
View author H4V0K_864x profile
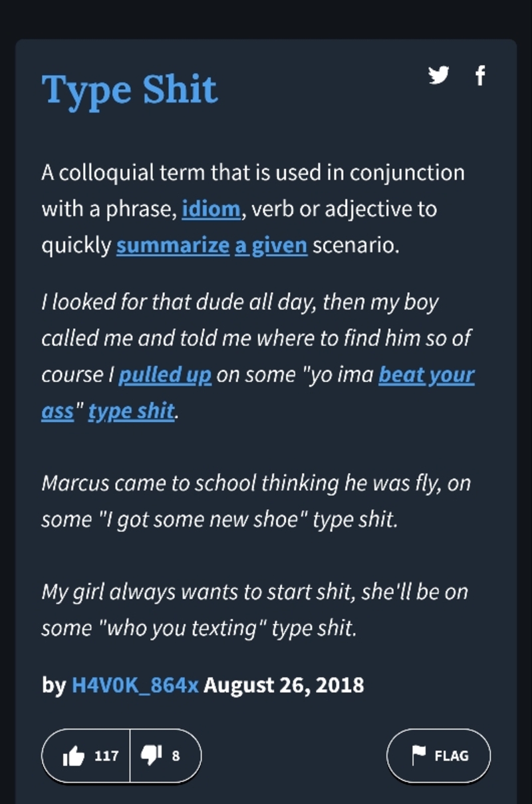point(135,685)
